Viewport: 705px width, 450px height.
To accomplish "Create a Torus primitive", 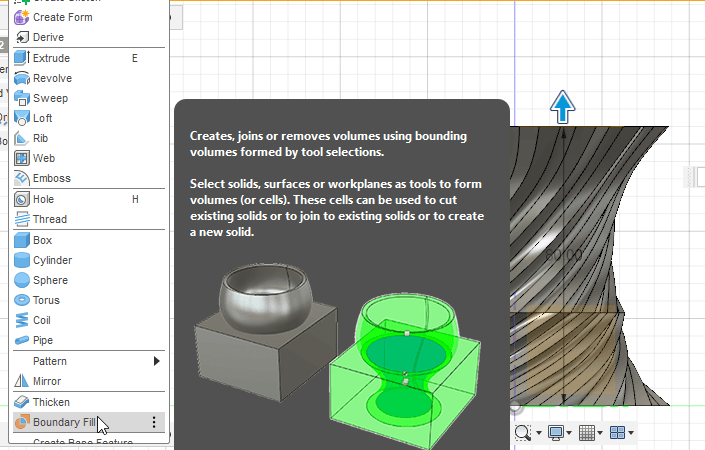I will point(47,300).
